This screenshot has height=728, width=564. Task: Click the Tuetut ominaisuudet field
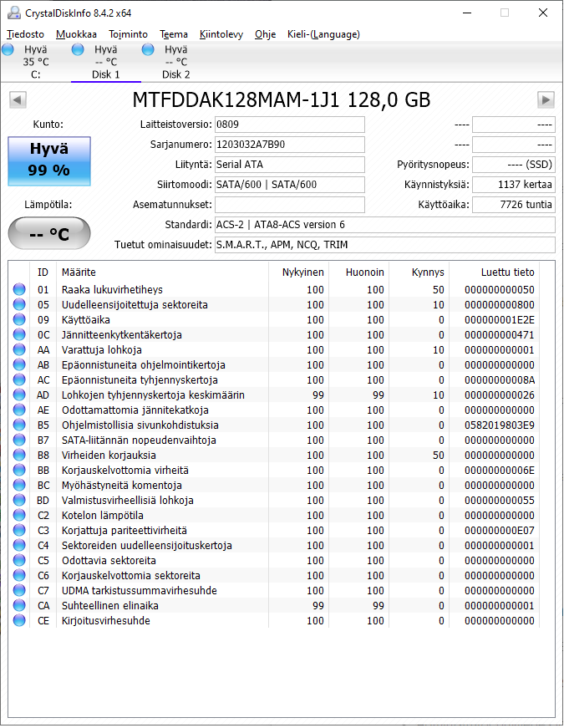click(385, 245)
